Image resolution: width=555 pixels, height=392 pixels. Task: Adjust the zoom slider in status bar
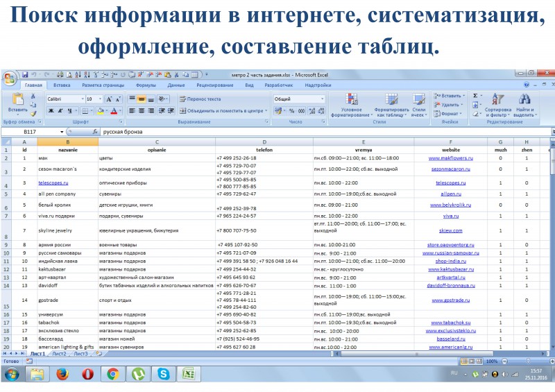[x=528, y=361]
